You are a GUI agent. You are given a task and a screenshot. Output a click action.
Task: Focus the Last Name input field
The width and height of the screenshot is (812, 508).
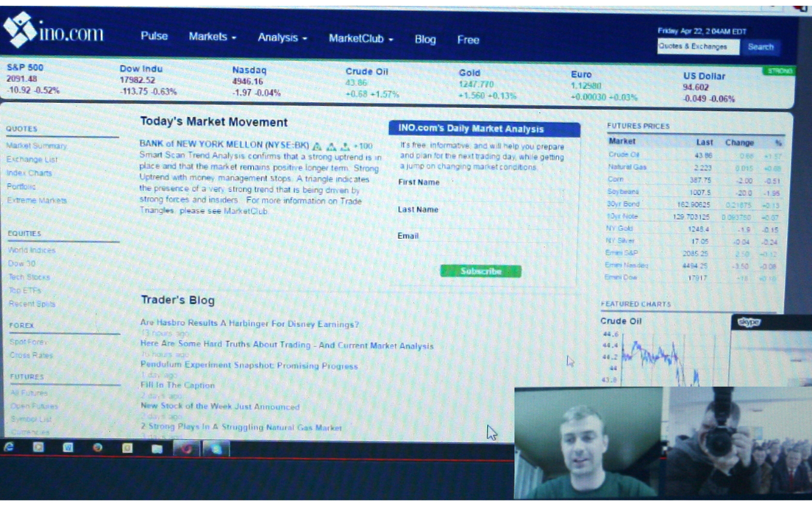[480, 222]
